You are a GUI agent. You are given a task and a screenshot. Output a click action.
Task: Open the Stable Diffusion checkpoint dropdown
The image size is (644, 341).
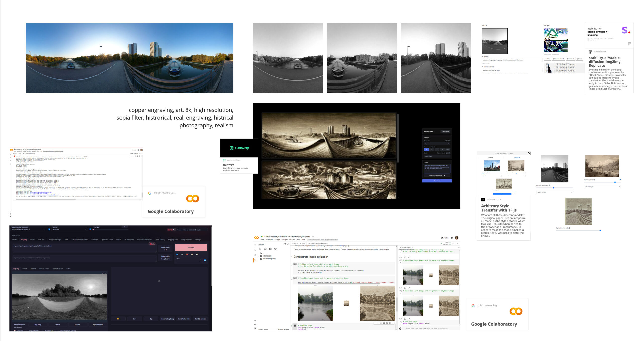[x=28, y=229]
